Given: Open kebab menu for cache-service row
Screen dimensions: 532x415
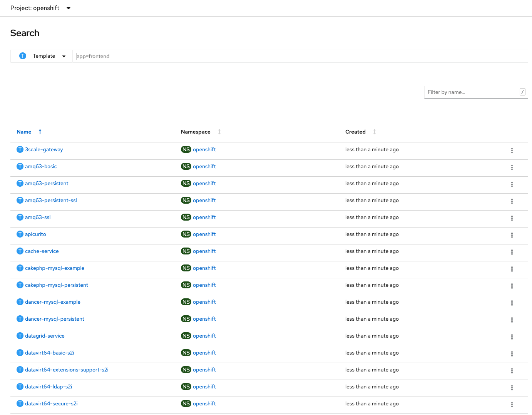Looking at the screenshot, I should 512,252.
